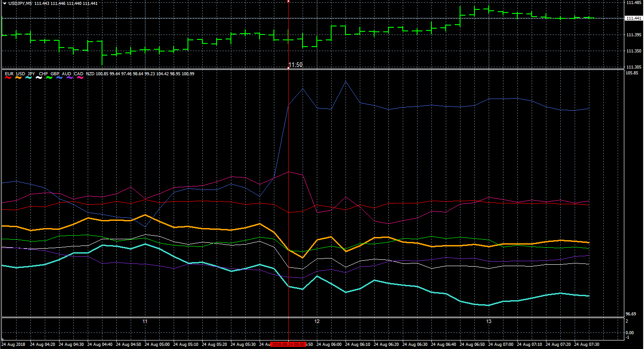Image resolution: width=644 pixels, height=349 pixels.
Task: Click the 24 Aug 04:20 time axis label
Action: [43, 345]
